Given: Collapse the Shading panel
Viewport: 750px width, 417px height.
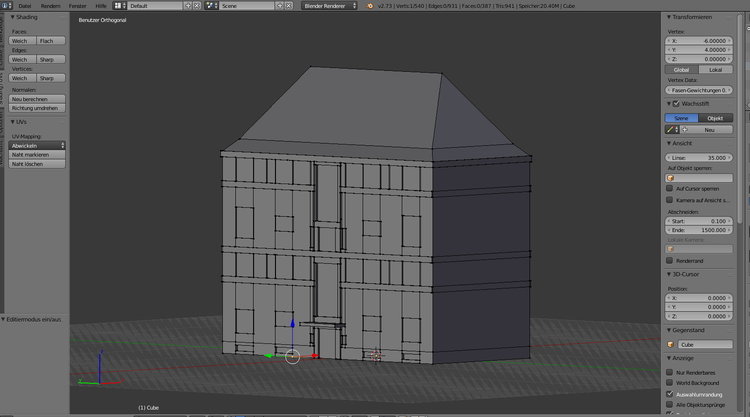Looking at the screenshot, I should click(12, 17).
